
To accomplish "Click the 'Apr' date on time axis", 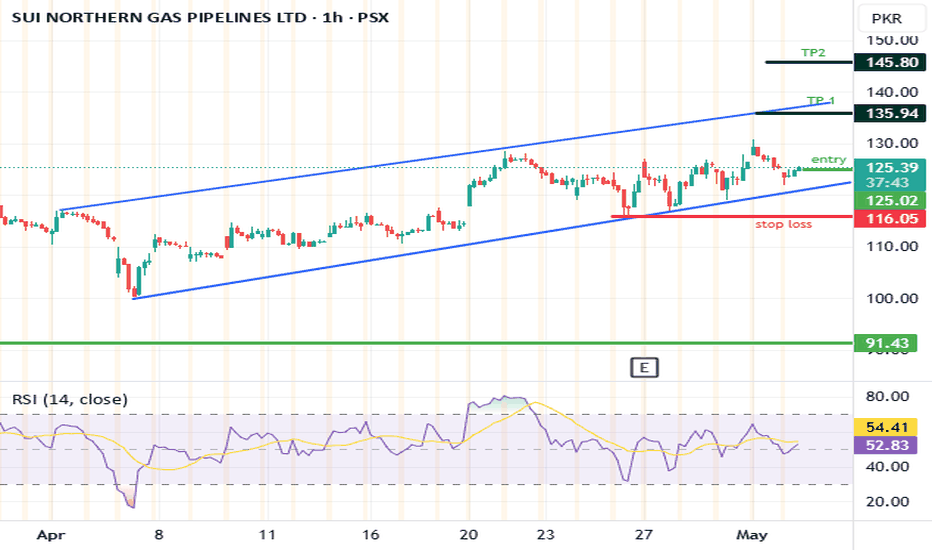I will (51, 535).
